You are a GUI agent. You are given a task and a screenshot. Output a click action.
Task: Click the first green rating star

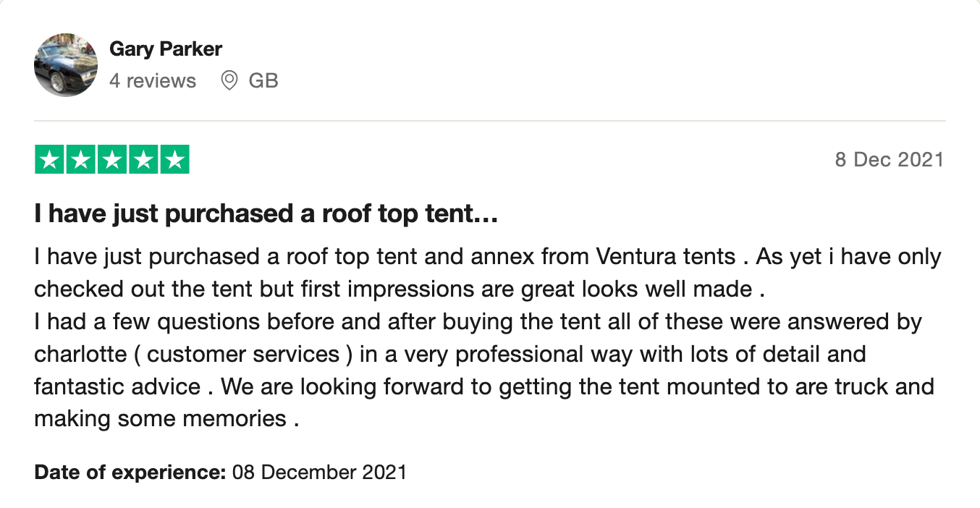50,160
